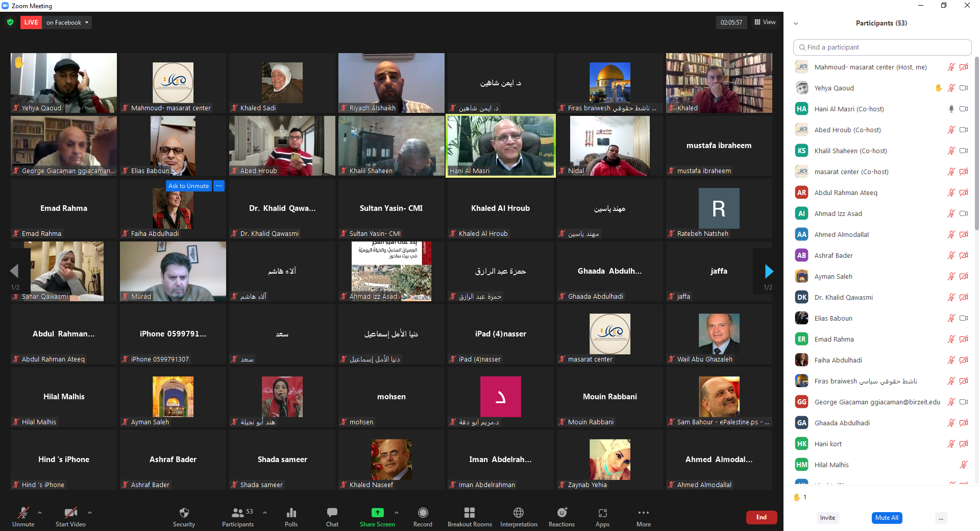This screenshot has height=531, width=980.
Task: Expand audio options arrow next to Unmute
Action: coord(40,513)
